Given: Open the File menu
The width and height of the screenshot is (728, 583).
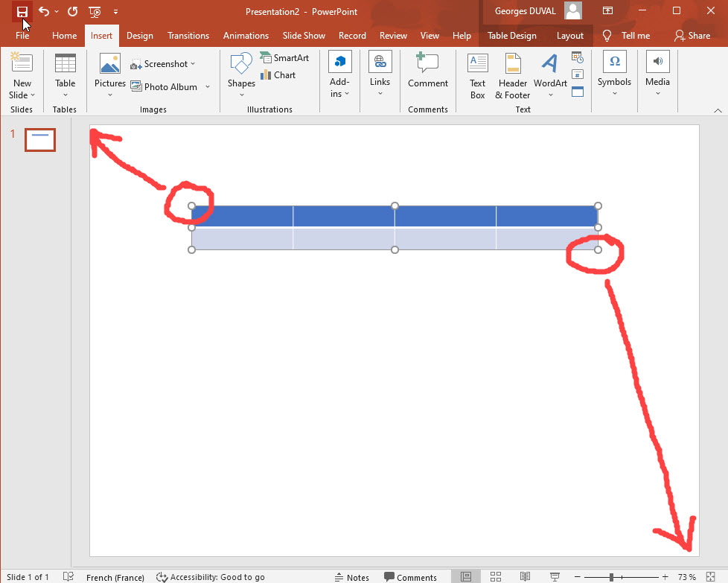Looking at the screenshot, I should pos(22,36).
